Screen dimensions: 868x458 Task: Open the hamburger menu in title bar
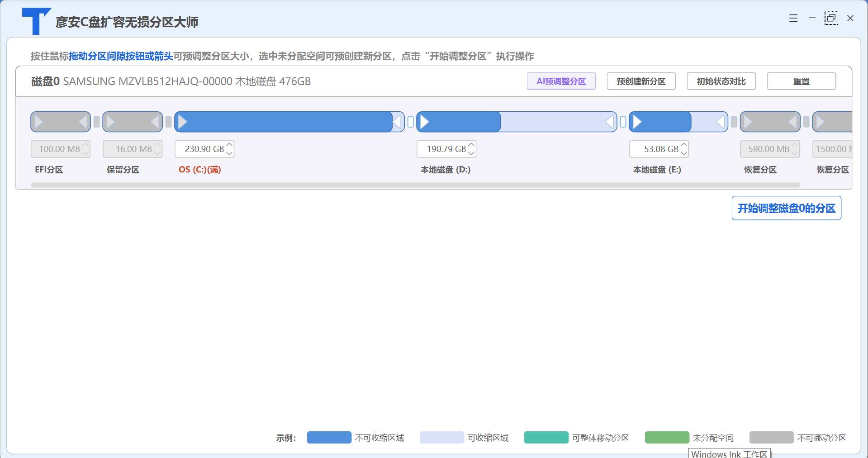click(793, 18)
